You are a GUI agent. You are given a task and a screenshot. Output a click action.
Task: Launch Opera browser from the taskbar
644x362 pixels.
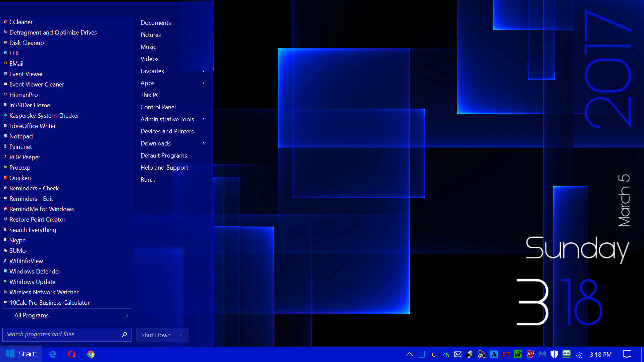point(72,354)
